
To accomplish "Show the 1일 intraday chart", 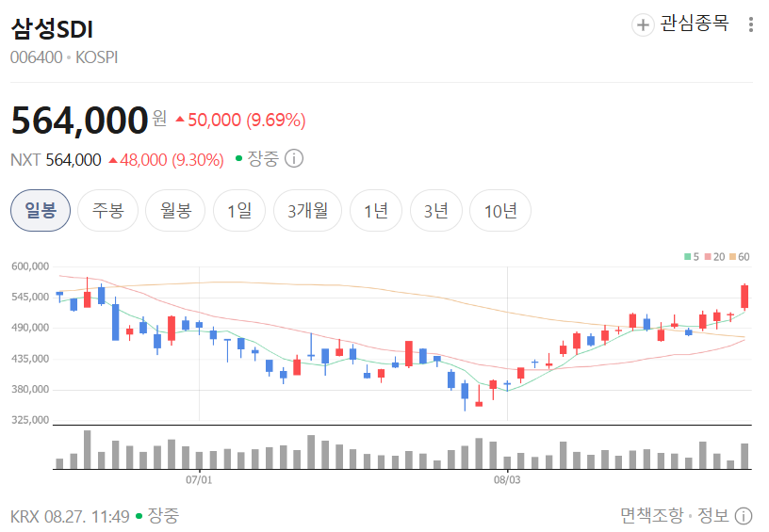I will (239, 210).
